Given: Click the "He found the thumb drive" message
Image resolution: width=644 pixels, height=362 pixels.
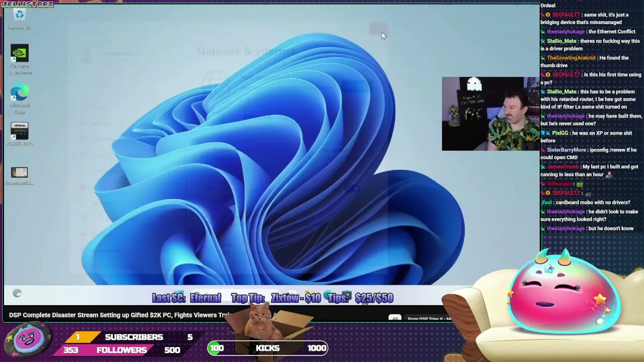Looking at the screenshot, I should [585, 61].
